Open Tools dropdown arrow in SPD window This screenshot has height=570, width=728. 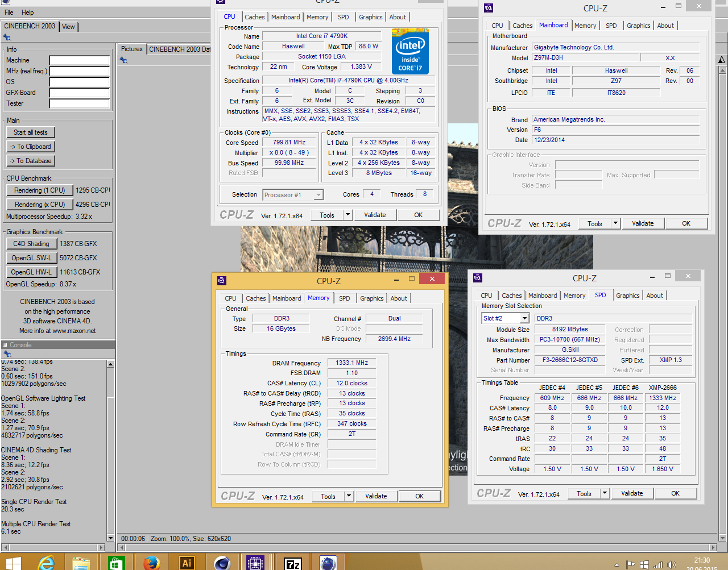[605, 493]
